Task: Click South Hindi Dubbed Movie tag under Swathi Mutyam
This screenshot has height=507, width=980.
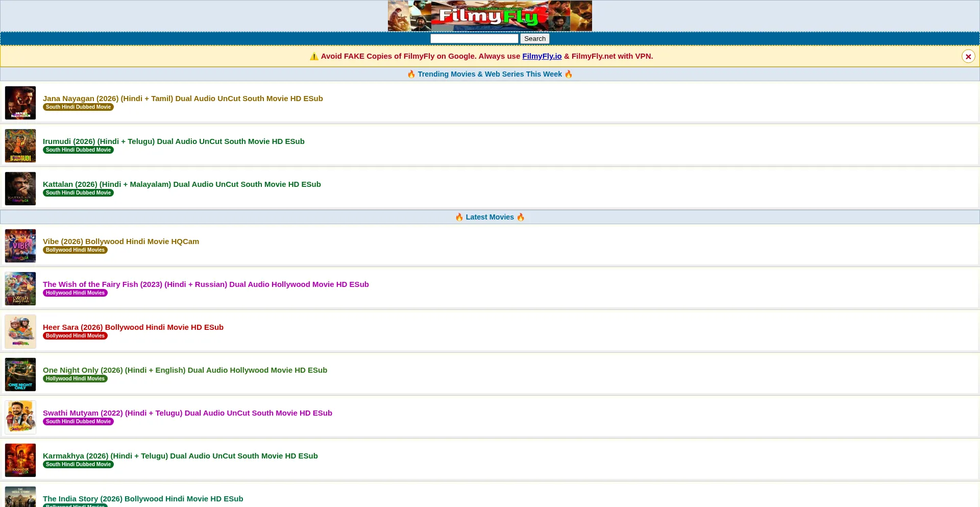Action: click(x=78, y=422)
